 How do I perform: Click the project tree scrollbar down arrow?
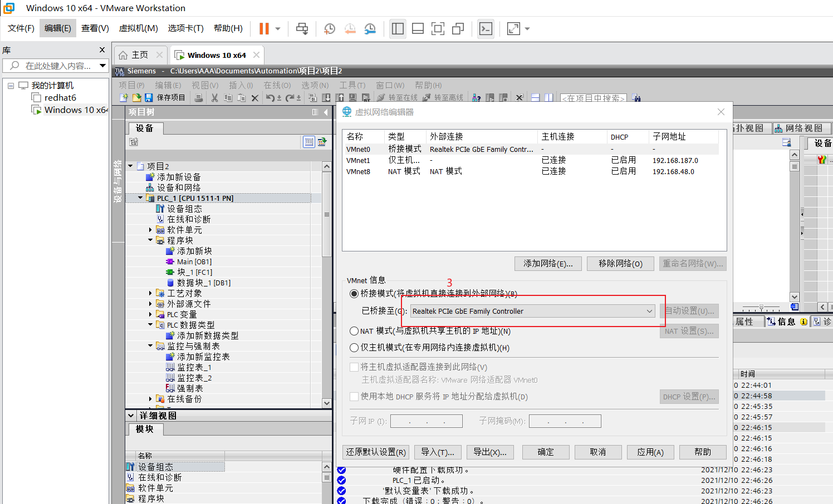327,403
